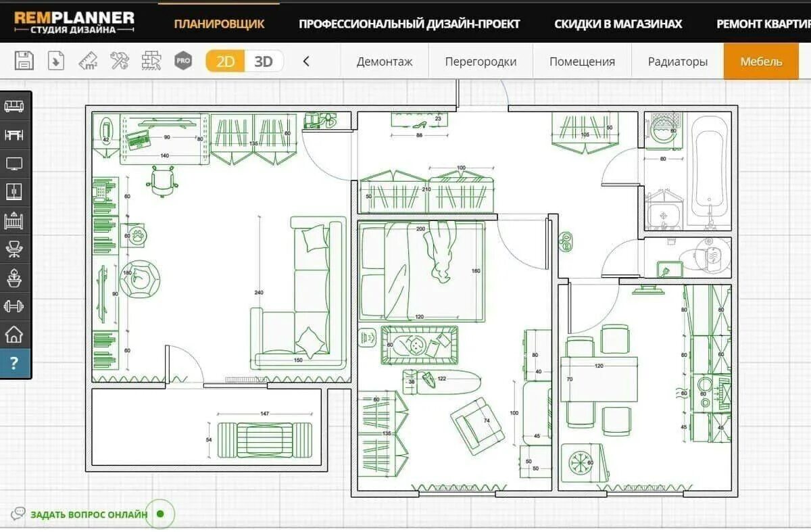
Task: Open the Демонтаж tab
Action: (x=385, y=62)
